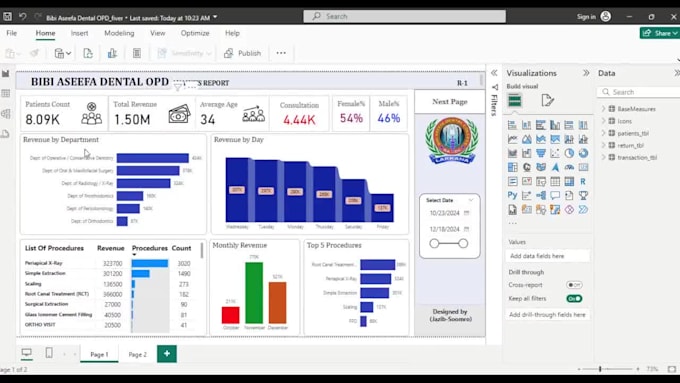This screenshot has height=383, width=680.
Task: Select the Scatter chart visual icon
Action: [555, 153]
